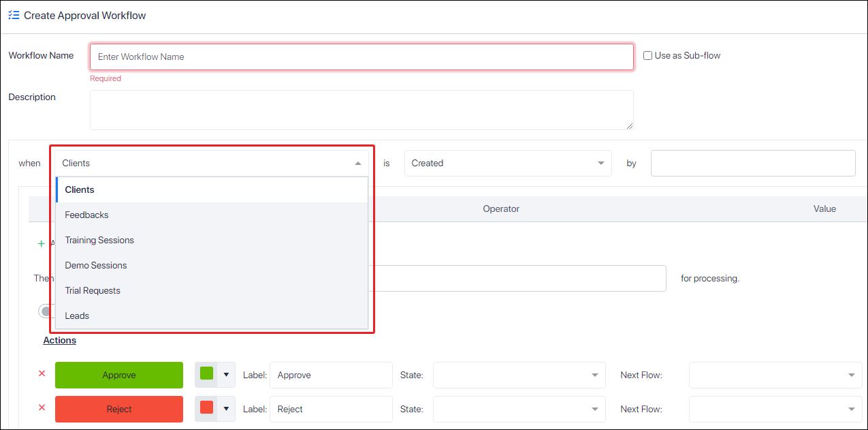
Task: Remove the Reject action using its red X
Action: coord(42,408)
